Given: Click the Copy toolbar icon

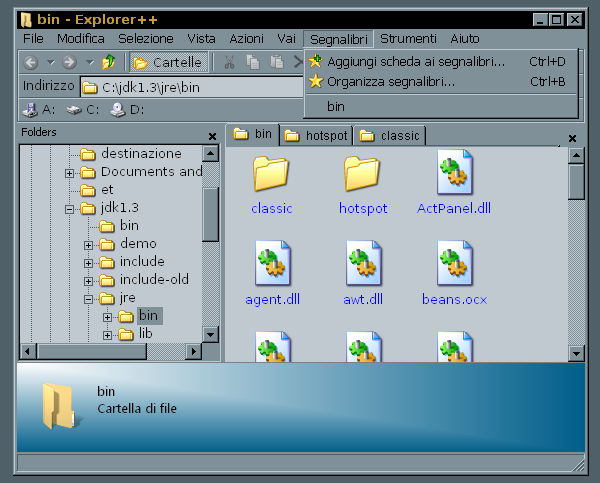Looking at the screenshot, I should pos(253,62).
